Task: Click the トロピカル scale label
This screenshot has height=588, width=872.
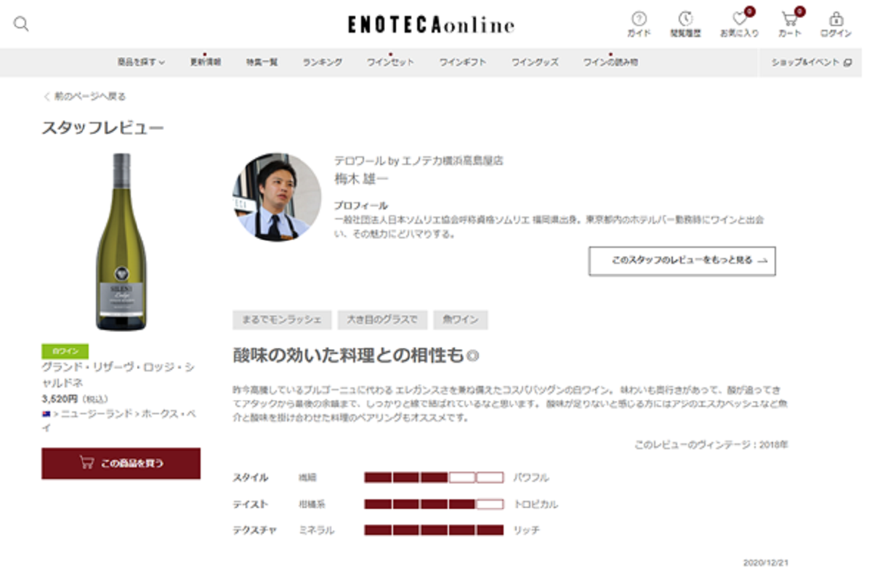Action: 536,504
